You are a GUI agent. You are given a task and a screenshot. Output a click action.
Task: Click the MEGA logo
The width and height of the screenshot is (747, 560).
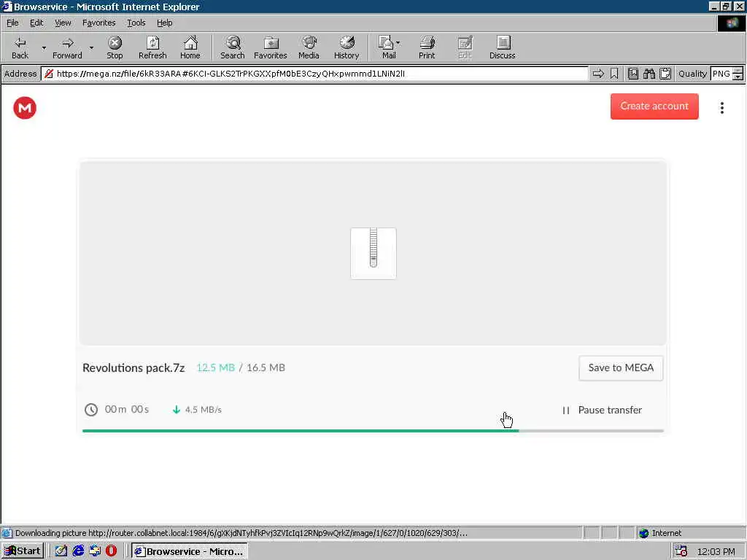(25, 108)
